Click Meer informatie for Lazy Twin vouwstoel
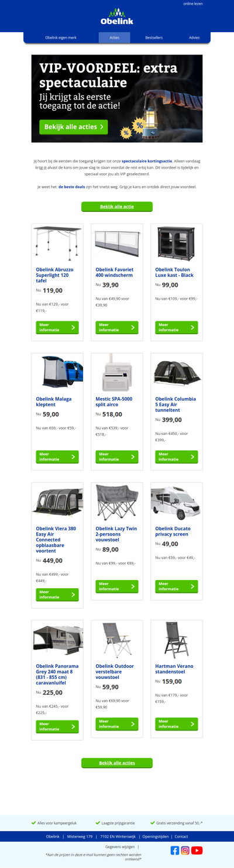Screen dimensions: 234x868 point(117,586)
